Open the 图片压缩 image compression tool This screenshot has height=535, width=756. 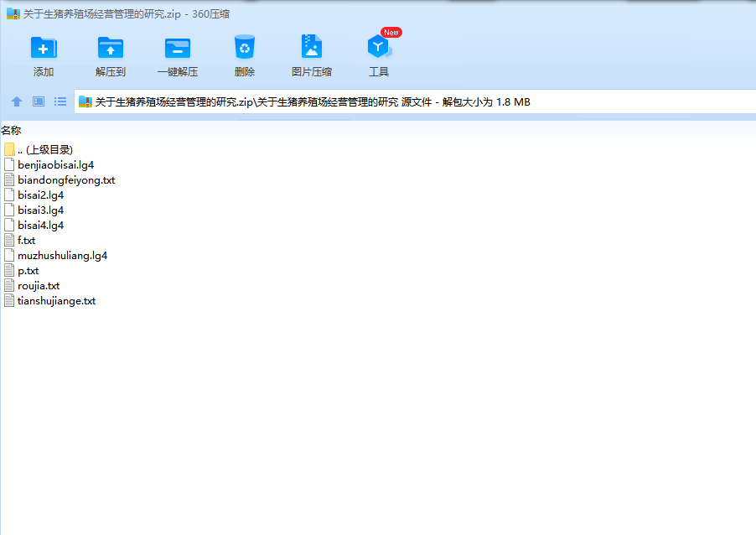[x=312, y=46]
